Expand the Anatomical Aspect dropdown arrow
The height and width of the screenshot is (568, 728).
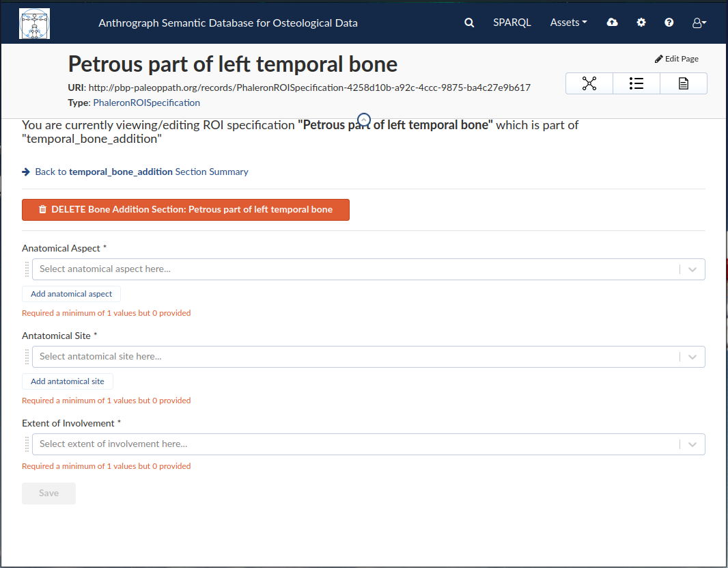tap(692, 269)
